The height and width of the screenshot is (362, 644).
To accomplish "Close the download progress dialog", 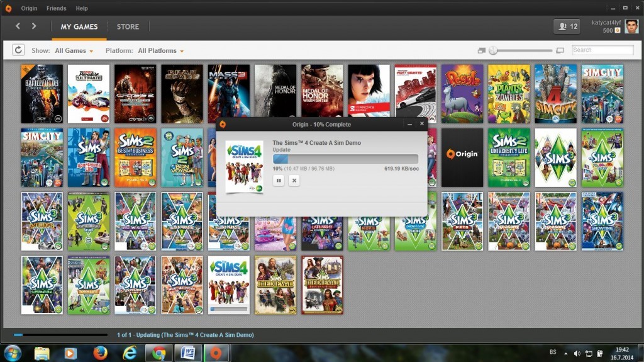I will (422, 123).
